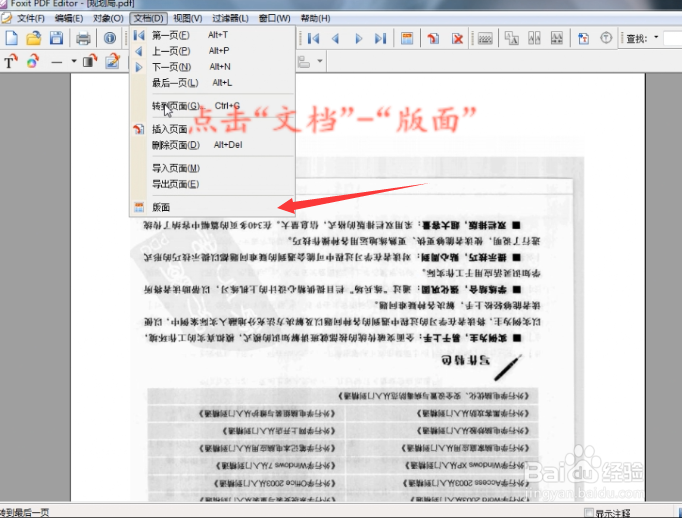Select 最后一页(L) menu entry

click(x=213, y=83)
